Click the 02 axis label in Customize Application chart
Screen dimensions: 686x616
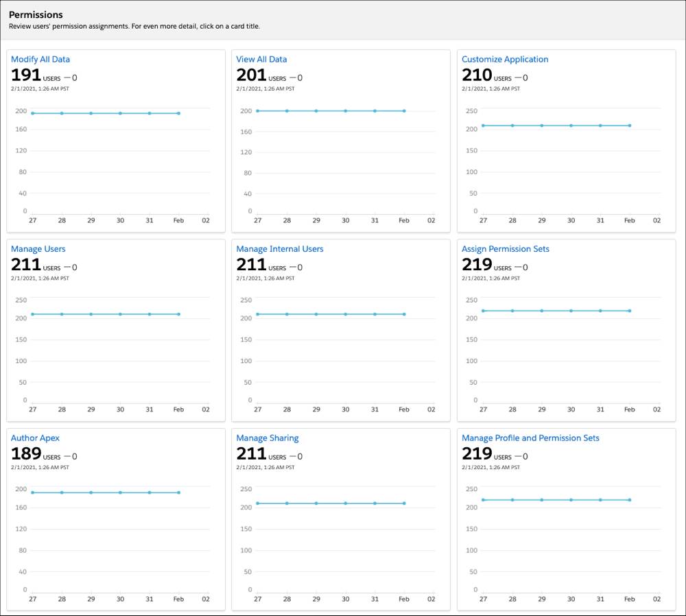click(657, 220)
